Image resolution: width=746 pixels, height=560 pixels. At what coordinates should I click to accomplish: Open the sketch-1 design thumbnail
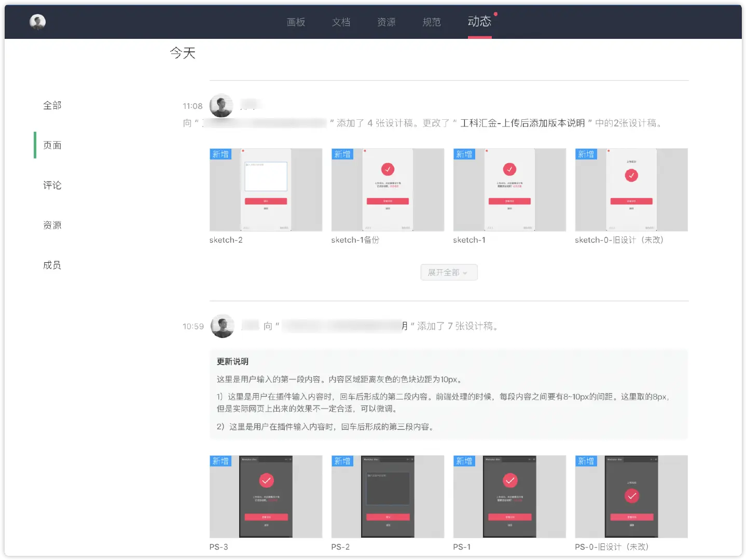pos(509,190)
